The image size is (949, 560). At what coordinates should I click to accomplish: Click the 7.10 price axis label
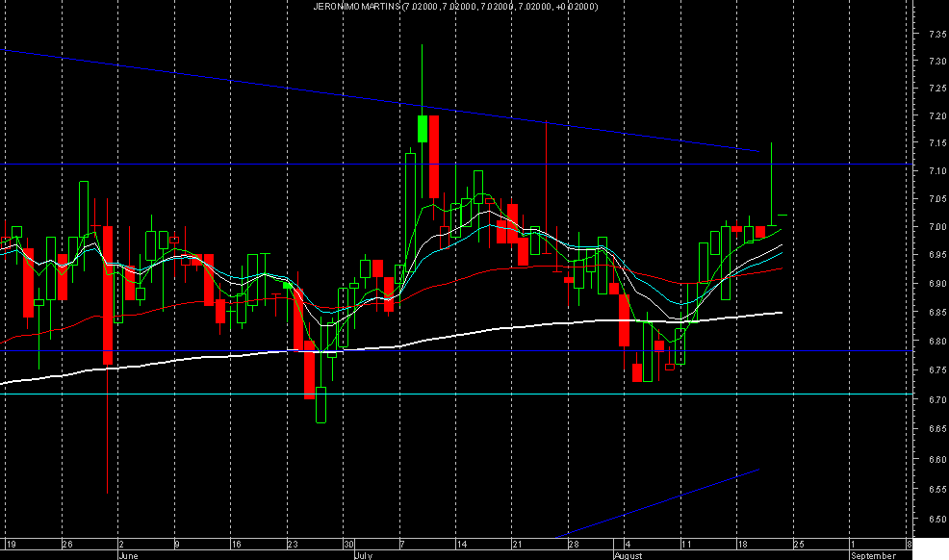coord(938,171)
